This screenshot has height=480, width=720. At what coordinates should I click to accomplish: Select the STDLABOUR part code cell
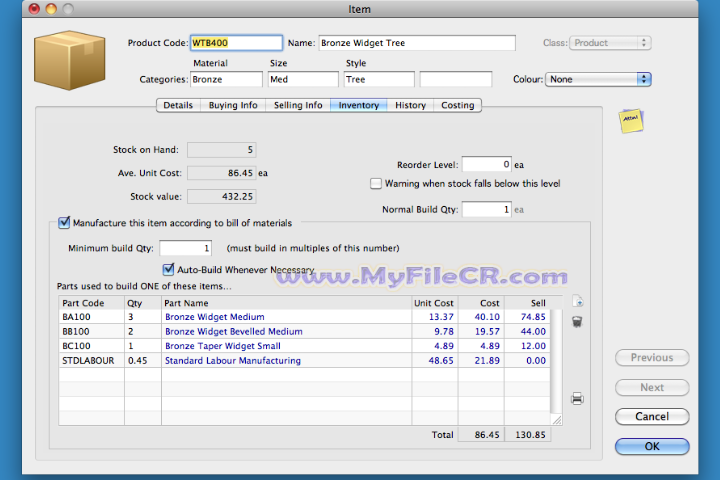pyautogui.click(x=91, y=361)
